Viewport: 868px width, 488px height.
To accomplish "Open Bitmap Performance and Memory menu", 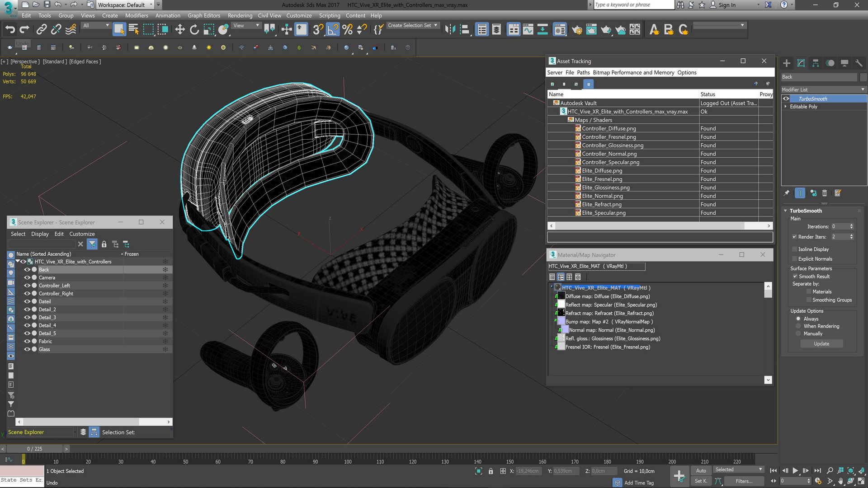I will [x=633, y=73].
